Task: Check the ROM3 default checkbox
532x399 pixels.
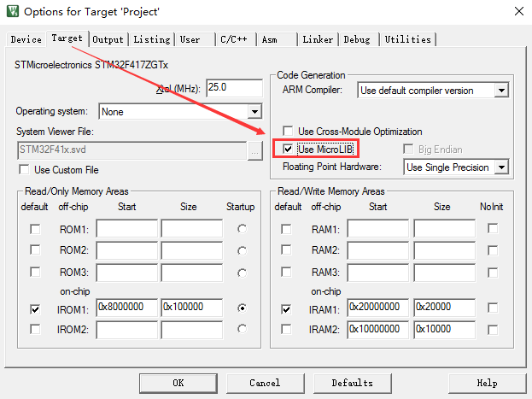Action: coord(35,272)
